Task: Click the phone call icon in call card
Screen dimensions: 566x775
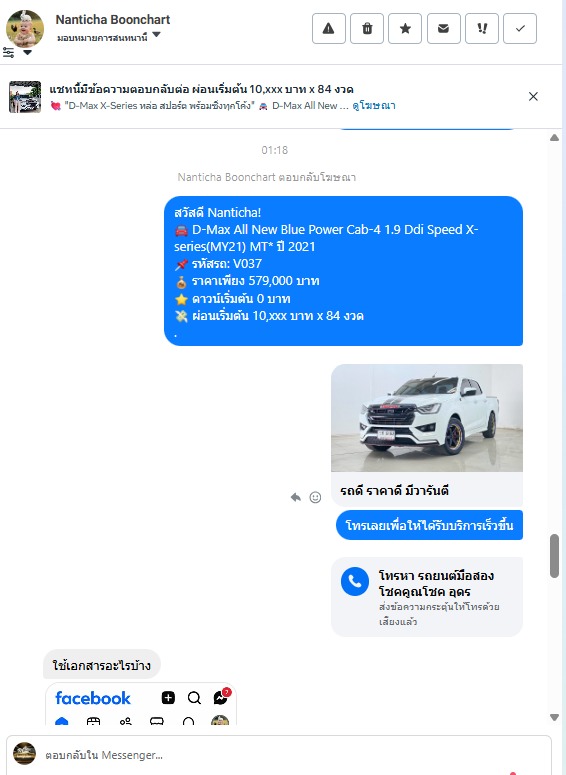Action: (x=355, y=581)
